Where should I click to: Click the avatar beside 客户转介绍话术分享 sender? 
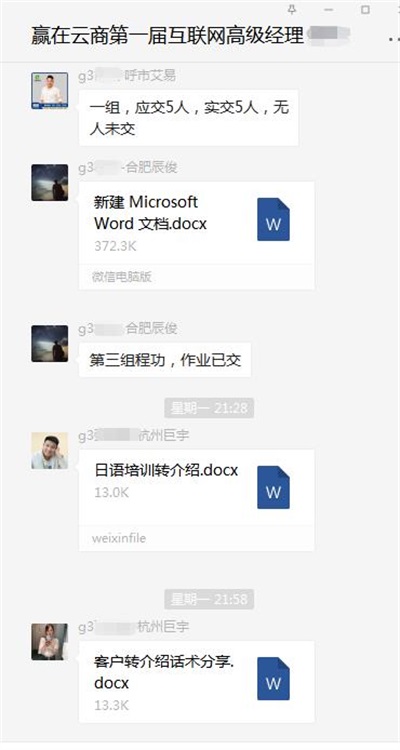click(49, 641)
